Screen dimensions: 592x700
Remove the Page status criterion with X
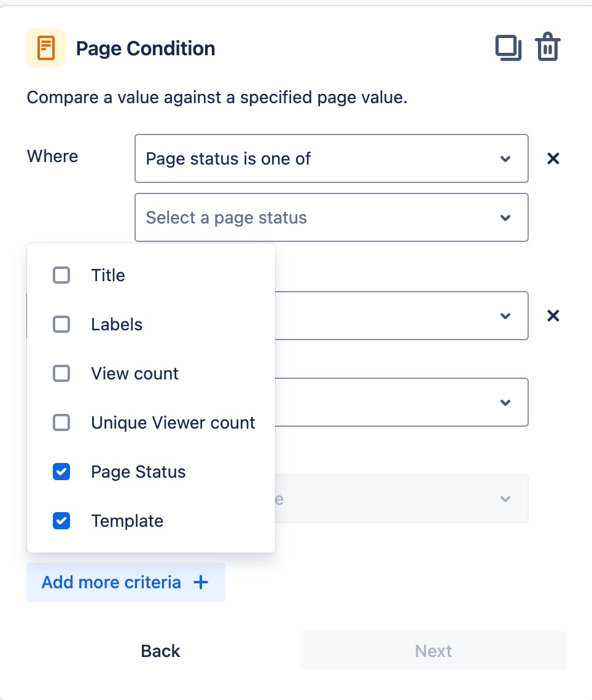(553, 158)
